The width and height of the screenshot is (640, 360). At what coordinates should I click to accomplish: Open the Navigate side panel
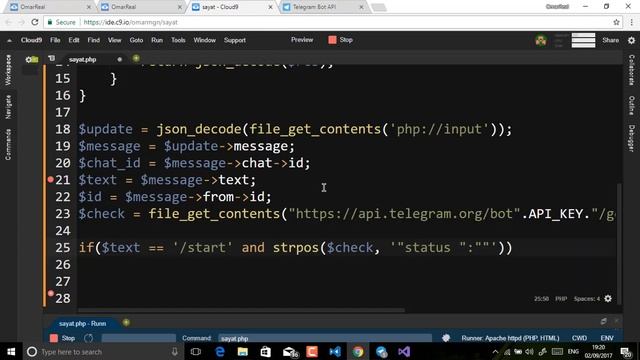point(8,107)
